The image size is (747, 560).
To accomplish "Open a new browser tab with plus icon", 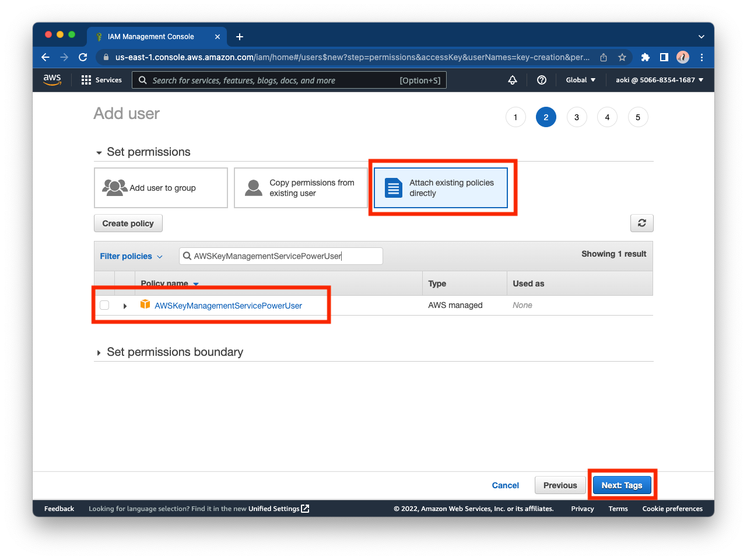I will 240,37.
